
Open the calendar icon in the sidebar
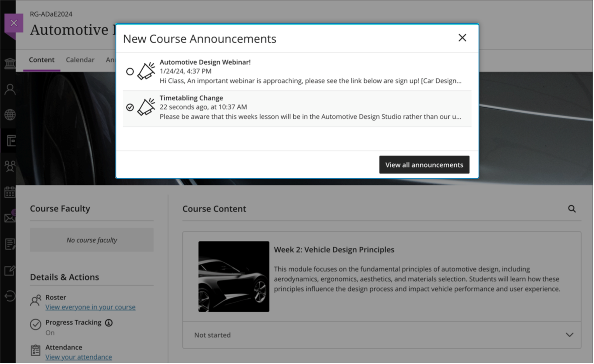tap(10, 192)
